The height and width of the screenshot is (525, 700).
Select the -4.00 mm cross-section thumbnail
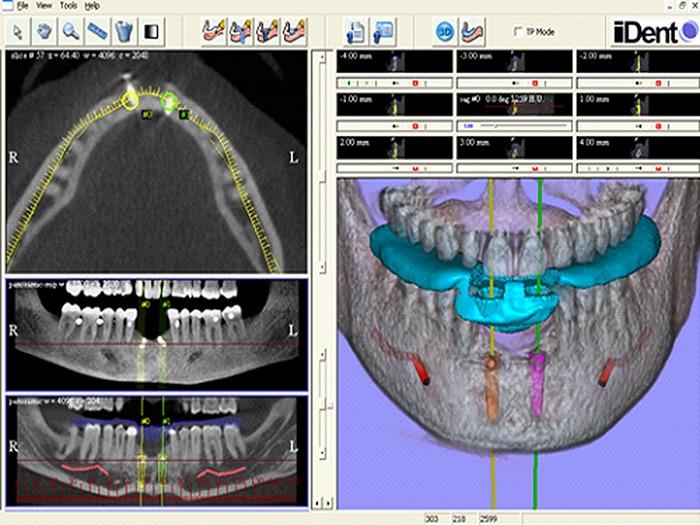[x=395, y=61]
